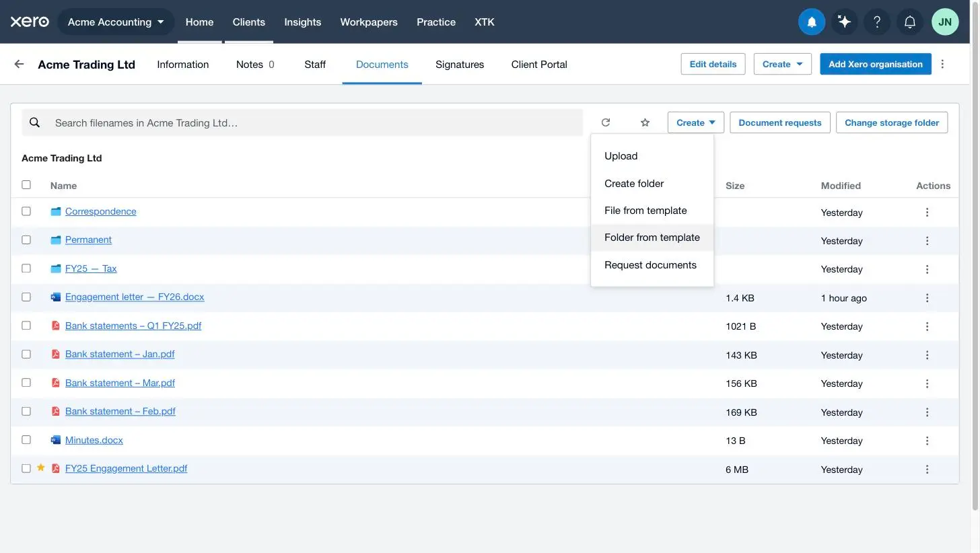Click Change storage folder button
Image resolution: width=980 pixels, height=553 pixels.
click(x=892, y=122)
